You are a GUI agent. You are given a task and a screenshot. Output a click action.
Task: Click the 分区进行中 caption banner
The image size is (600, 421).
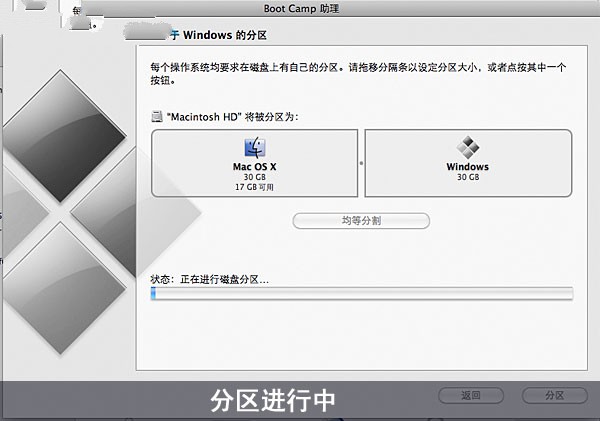click(x=272, y=399)
